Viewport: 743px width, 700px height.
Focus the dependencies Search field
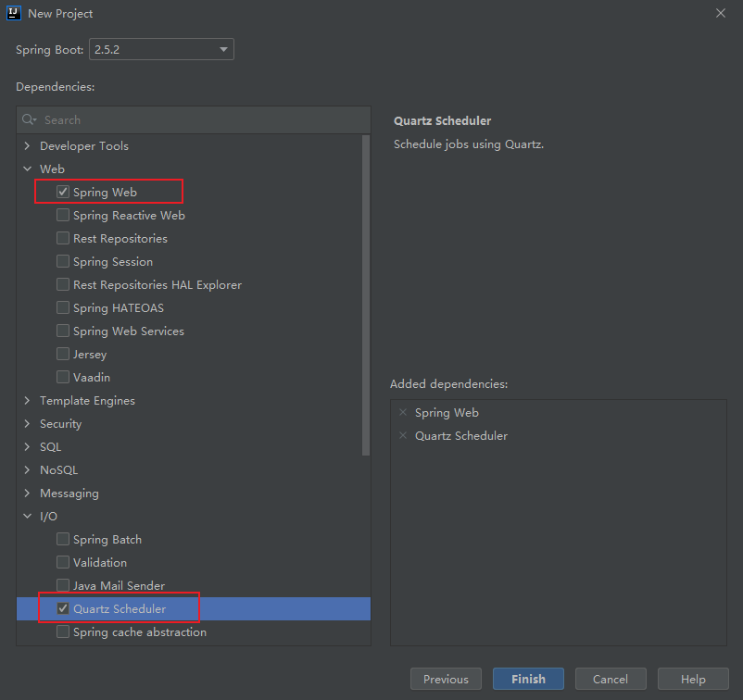194,119
